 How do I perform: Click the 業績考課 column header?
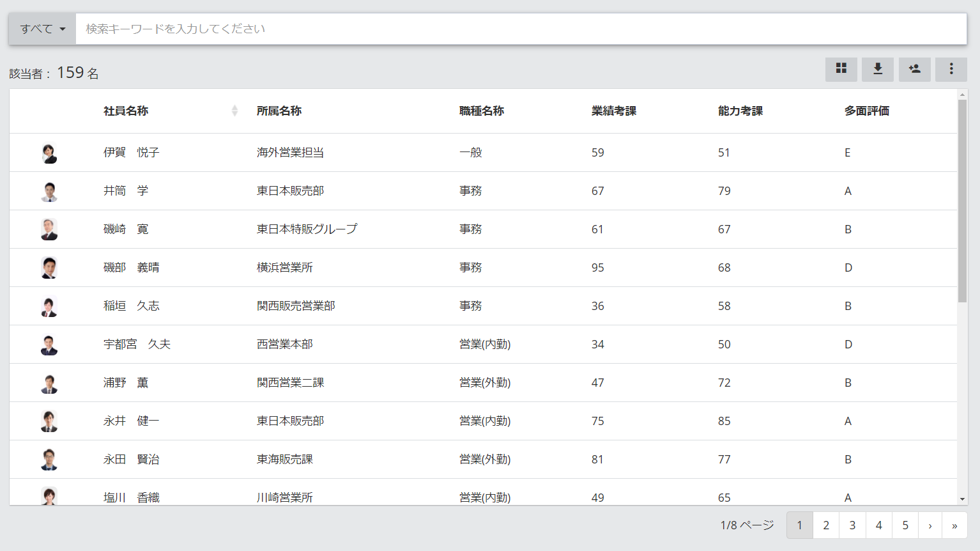tap(613, 111)
